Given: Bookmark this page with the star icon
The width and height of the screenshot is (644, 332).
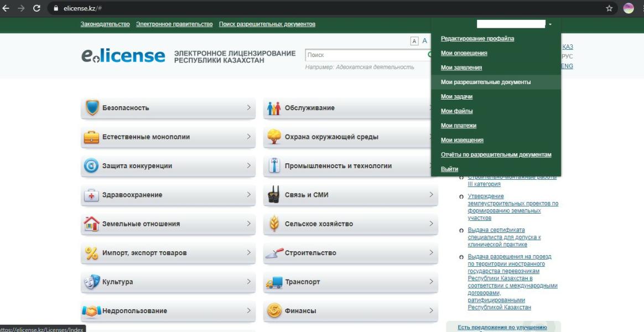Looking at the screenshot, I should (x=609, y=8).
